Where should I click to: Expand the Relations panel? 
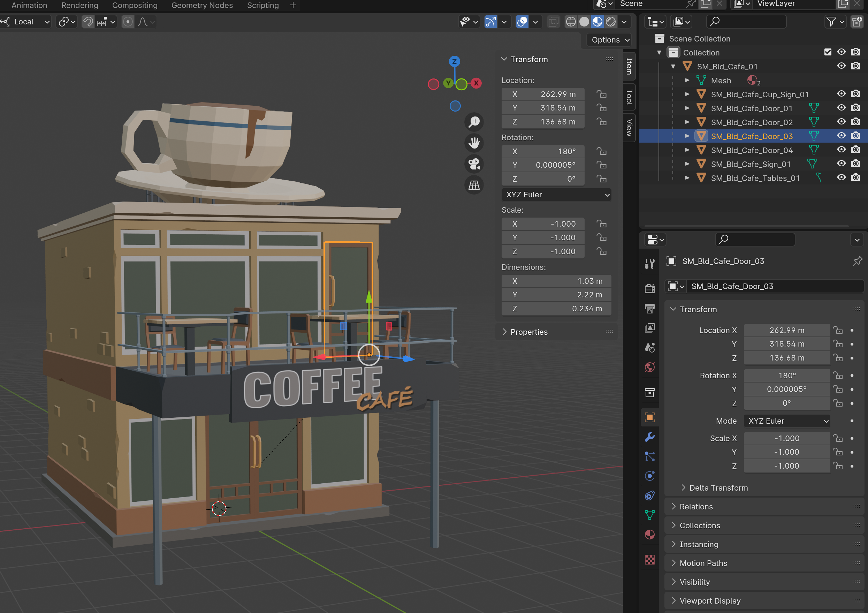695,507
